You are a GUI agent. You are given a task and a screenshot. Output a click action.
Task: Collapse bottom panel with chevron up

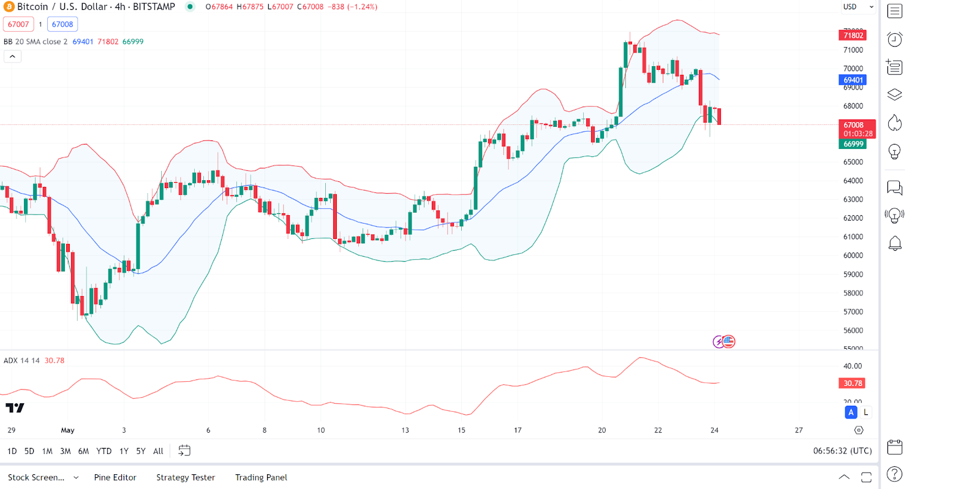844,477
